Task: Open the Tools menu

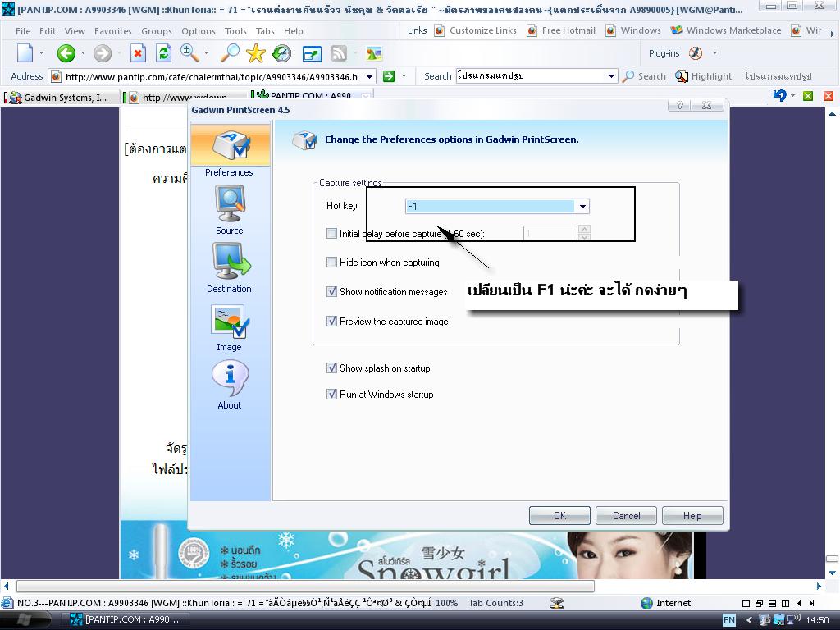Action: [235, 31]
